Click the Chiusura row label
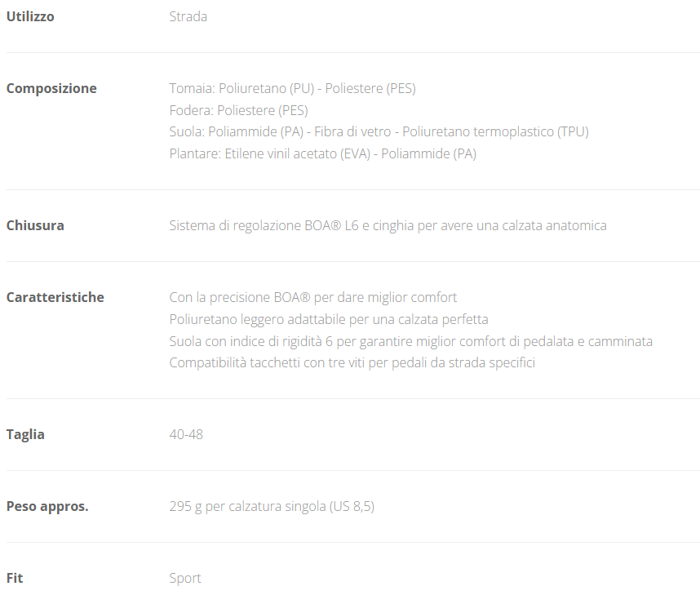The image size is (700, 604). [x=35, y=225]
